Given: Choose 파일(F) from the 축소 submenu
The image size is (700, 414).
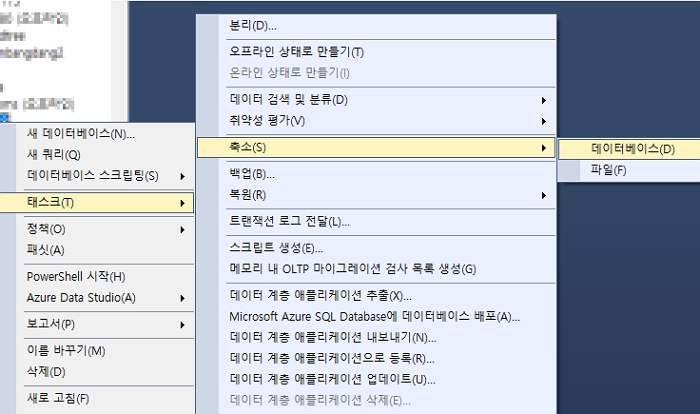Looking at the screenshot, I should click(609, 170).
